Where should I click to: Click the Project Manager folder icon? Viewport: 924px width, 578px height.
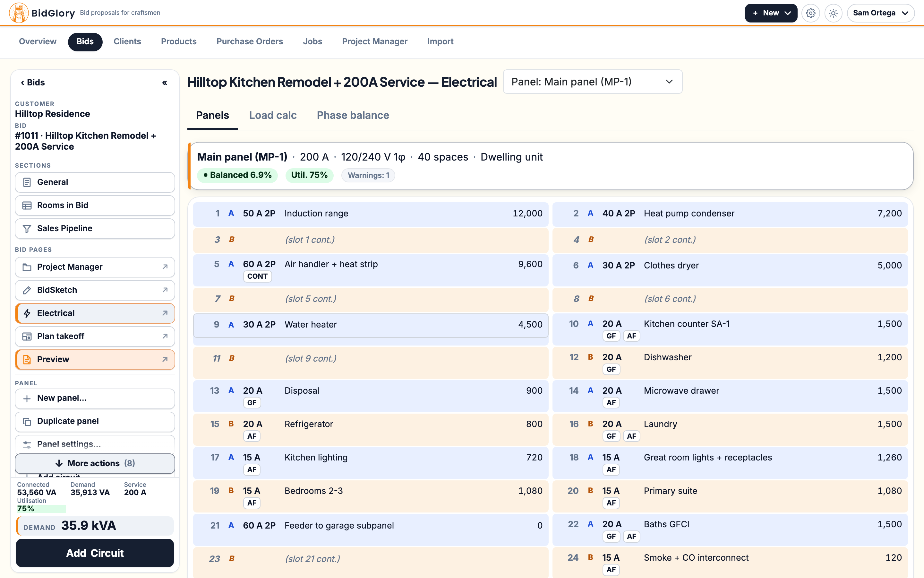[27, 267]
